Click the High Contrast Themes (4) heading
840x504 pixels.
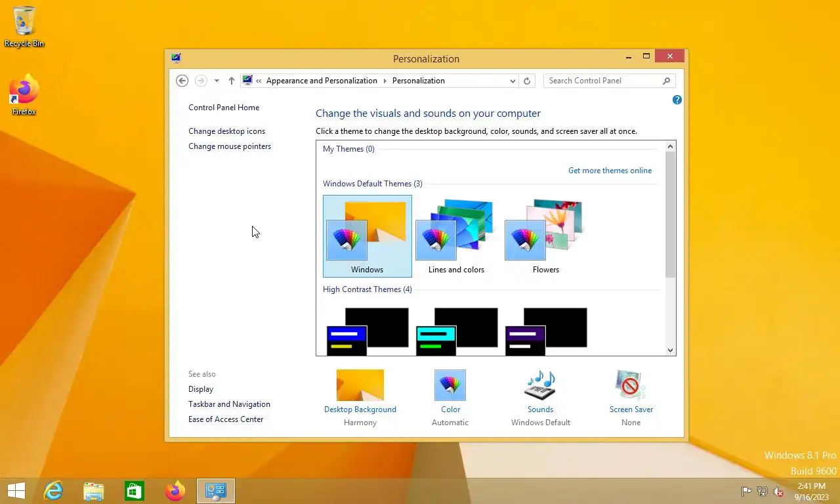click(367, 289)
